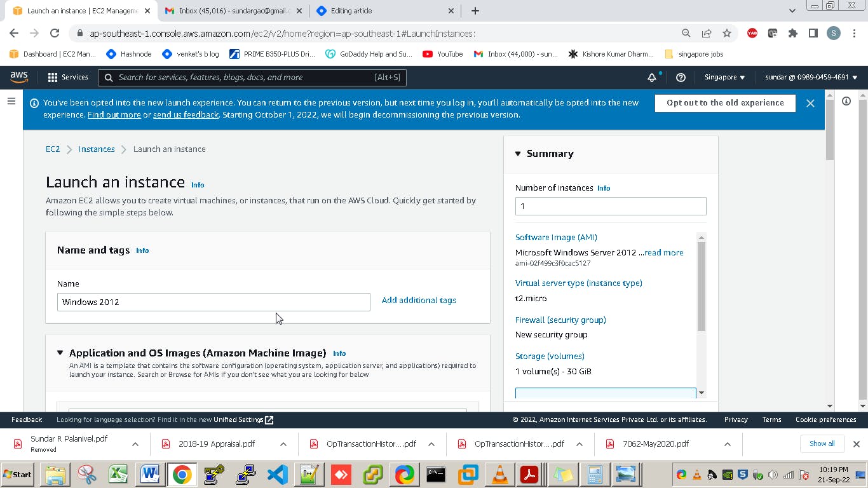Dismiss the new launch experience banner
This screenshot has width=868, height=488.
point(810,103)
